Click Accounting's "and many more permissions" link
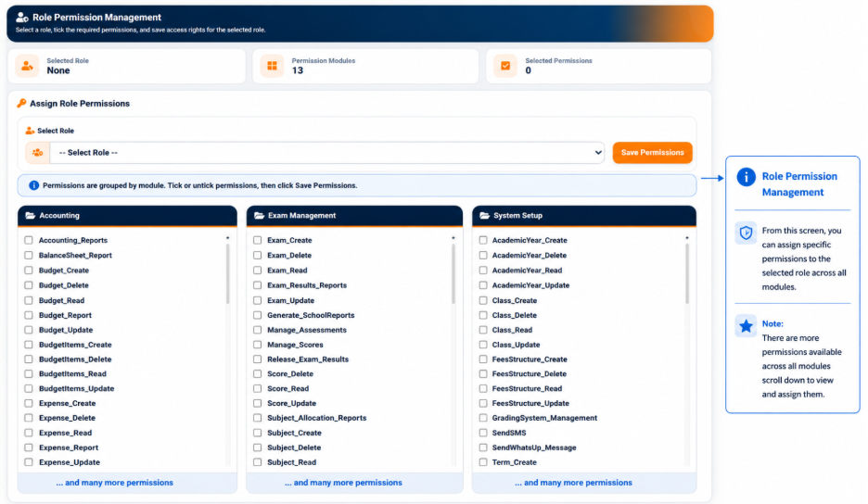 coord(115,483)
